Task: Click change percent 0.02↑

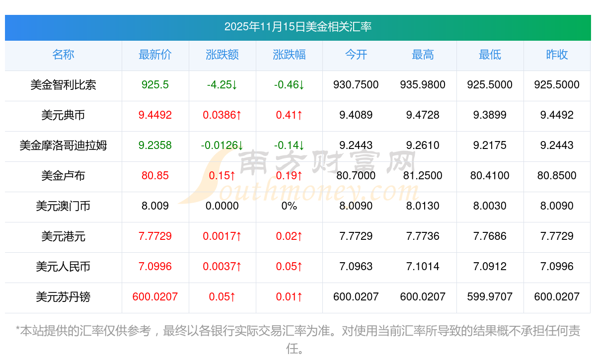Action: pos(289,236)
